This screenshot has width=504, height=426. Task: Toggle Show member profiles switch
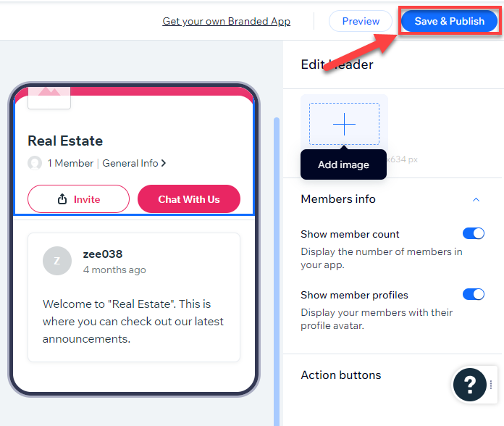473,294
